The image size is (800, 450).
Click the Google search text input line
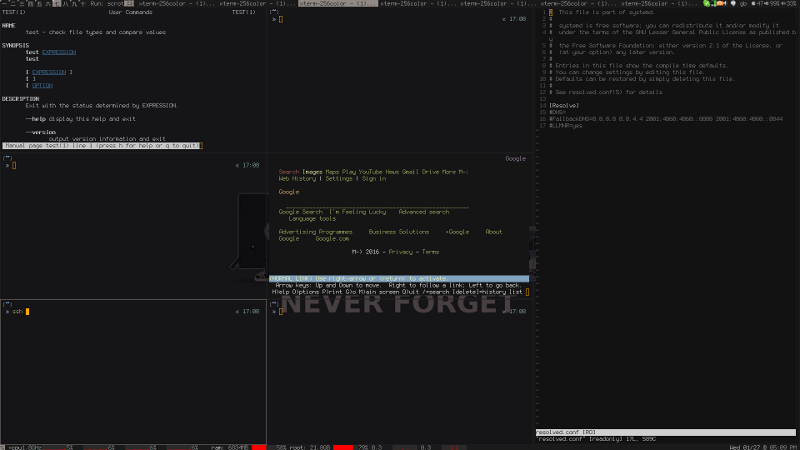[x=377, y=206]
